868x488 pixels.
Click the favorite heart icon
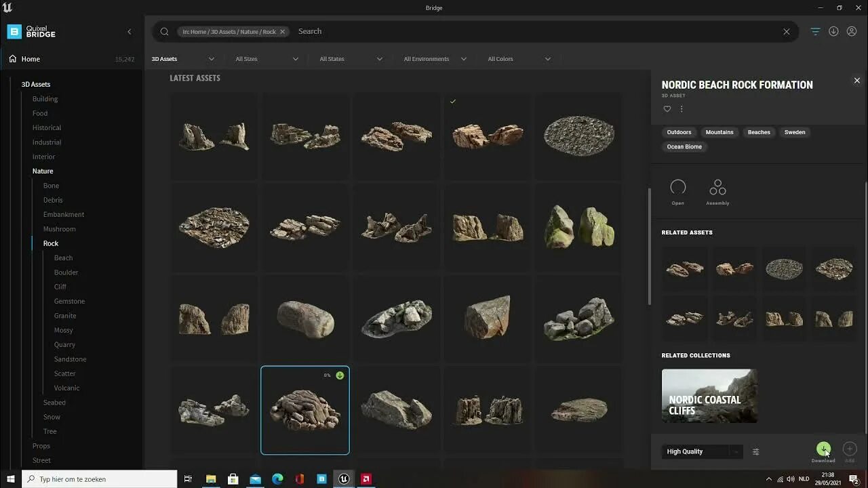click(667, 109)
